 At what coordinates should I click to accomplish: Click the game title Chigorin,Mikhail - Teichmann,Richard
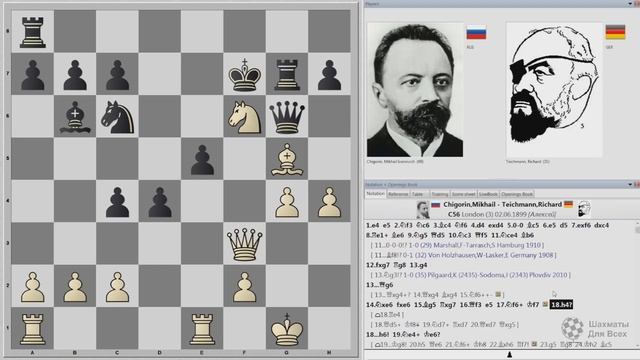(x=502, y=204)
